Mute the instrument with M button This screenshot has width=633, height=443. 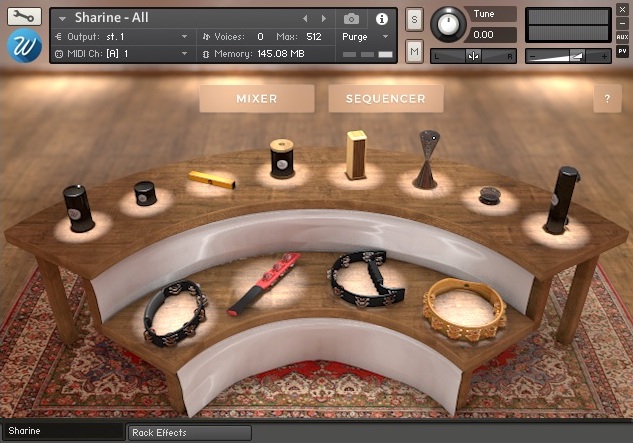[414, 51]
